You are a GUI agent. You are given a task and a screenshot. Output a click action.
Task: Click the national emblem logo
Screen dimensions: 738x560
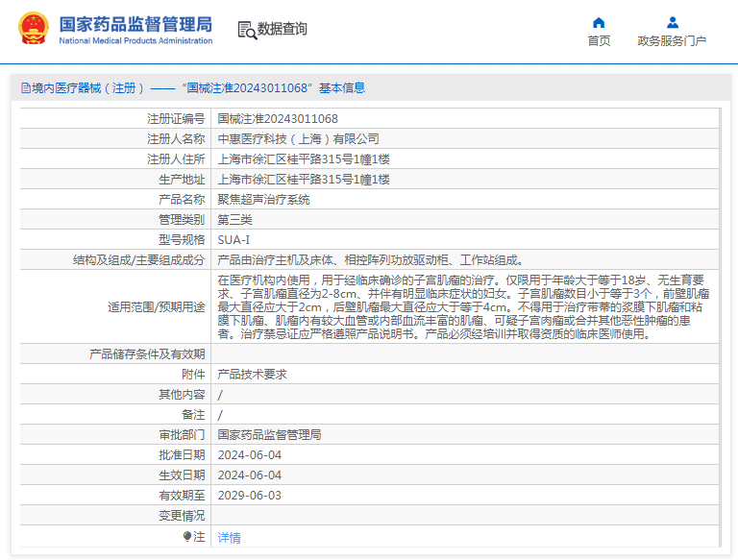(32, 29)
